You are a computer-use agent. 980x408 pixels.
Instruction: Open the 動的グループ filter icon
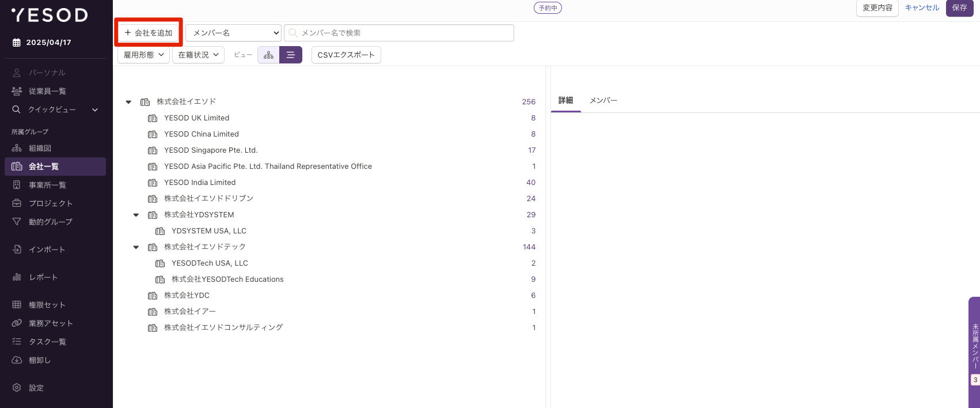(x=17, y=222)
